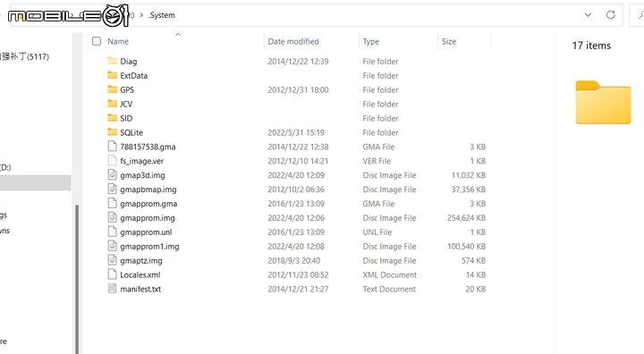Click the large folder preview thumbnail
644x354 pixels.
603,102
